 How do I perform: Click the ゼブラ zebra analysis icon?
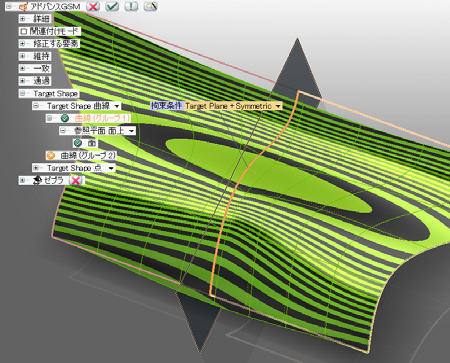coord(37,180)
